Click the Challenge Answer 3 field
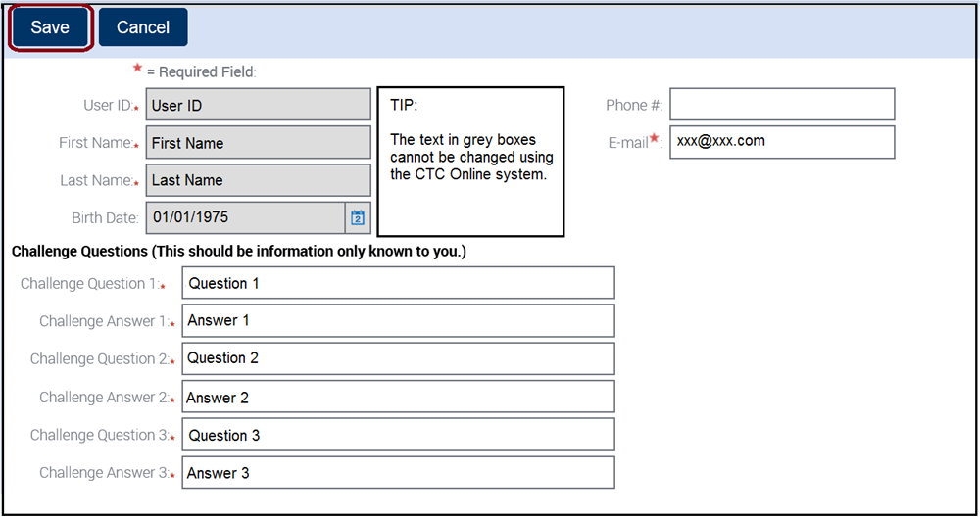 click(x=398, y=473)
